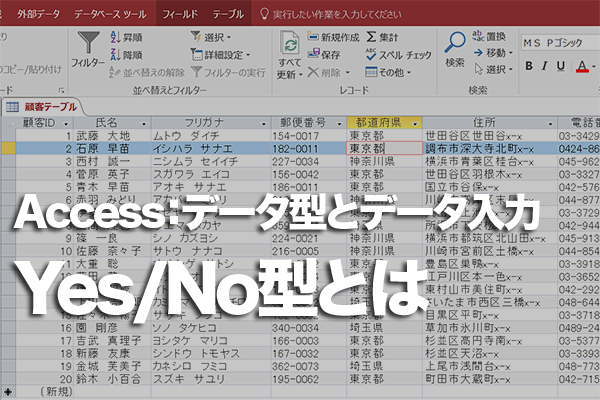Open その他 records menu
Image resolution: width=600 pixels, height=400 pixels.
coord(388,72)
